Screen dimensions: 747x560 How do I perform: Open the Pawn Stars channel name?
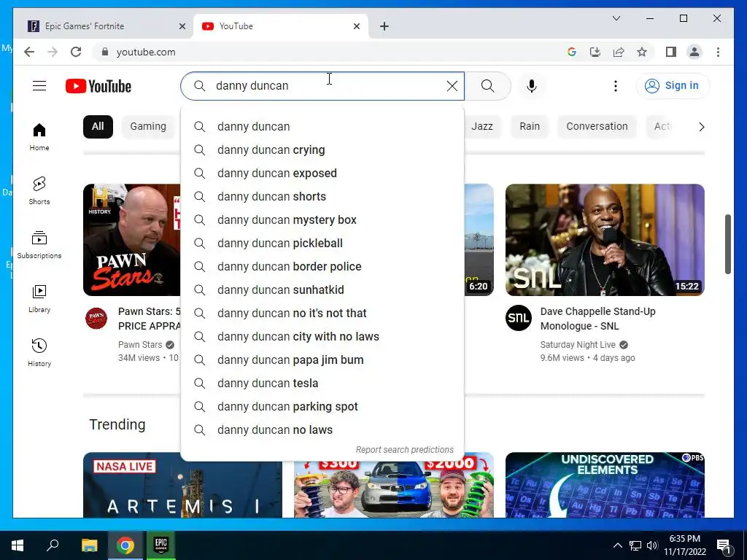point(140,345)
